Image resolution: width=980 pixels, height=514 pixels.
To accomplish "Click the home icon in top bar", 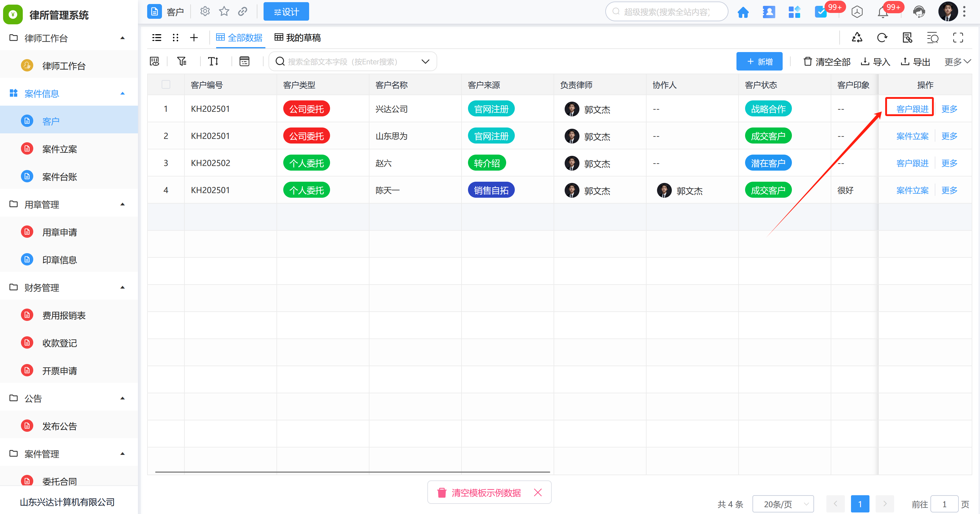I will click(743, 12).
